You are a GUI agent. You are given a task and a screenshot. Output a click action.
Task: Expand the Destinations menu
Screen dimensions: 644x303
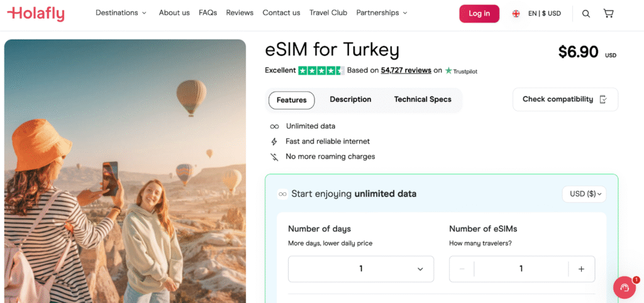121,13
